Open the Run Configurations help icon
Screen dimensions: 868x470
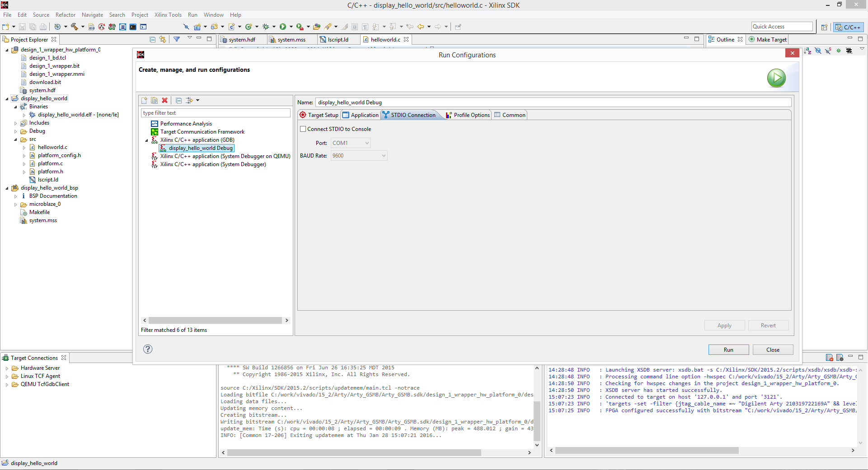click(x=148, y=349)
